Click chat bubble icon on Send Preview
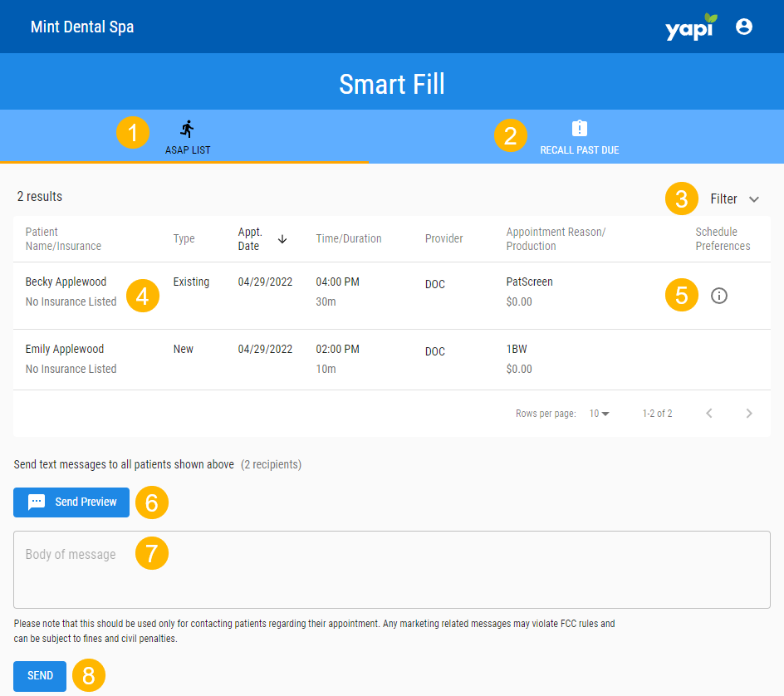 point(37,502)
